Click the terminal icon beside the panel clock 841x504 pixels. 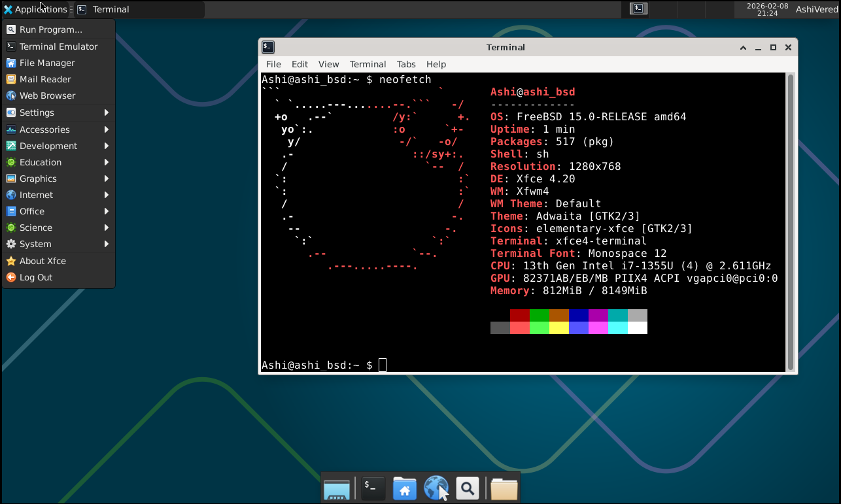click(x=639, y=8)
